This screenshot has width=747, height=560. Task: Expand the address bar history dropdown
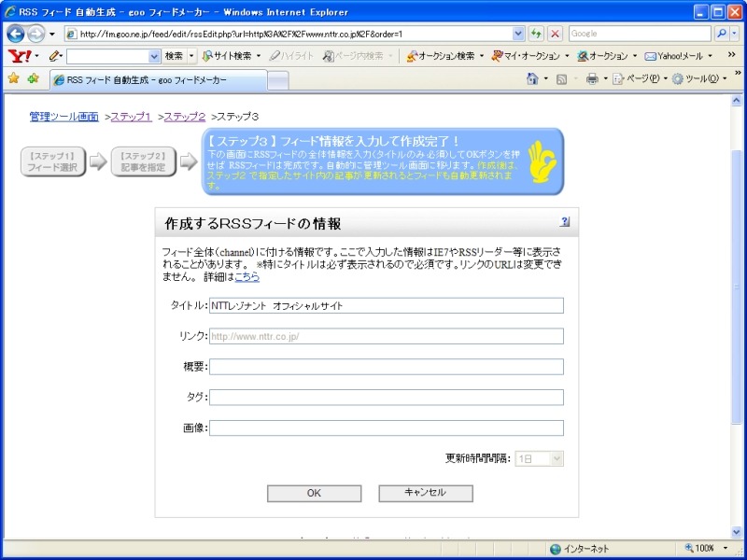pyautogui.click(x=518, y=34)
